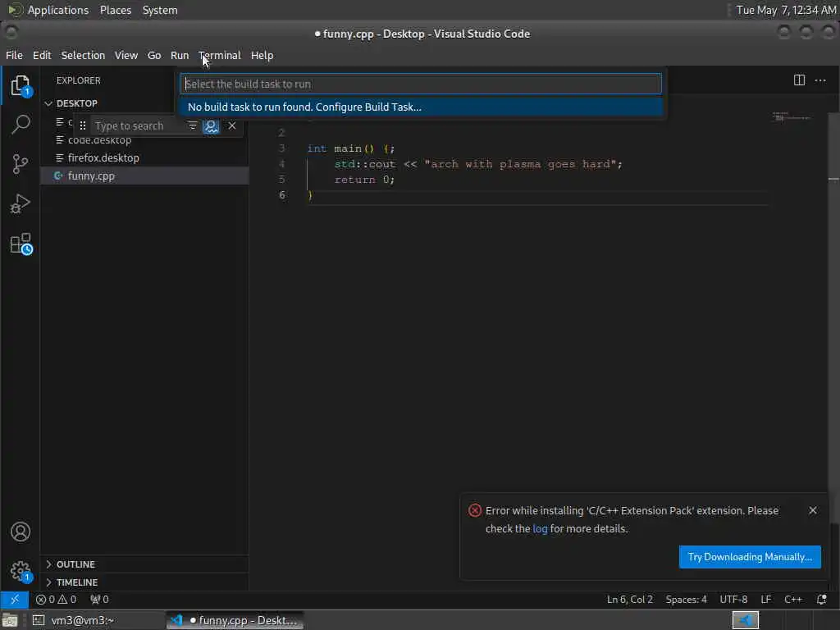Viewport: 840px width, 630px height.
Task: Click the code minimap in editor
Action: [792, 116]
